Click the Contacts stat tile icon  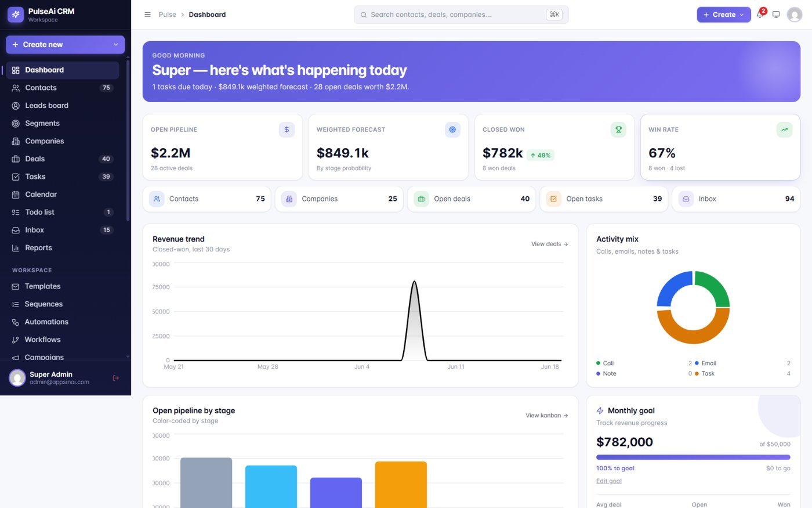pyautogui.click(x=157, y=199)
